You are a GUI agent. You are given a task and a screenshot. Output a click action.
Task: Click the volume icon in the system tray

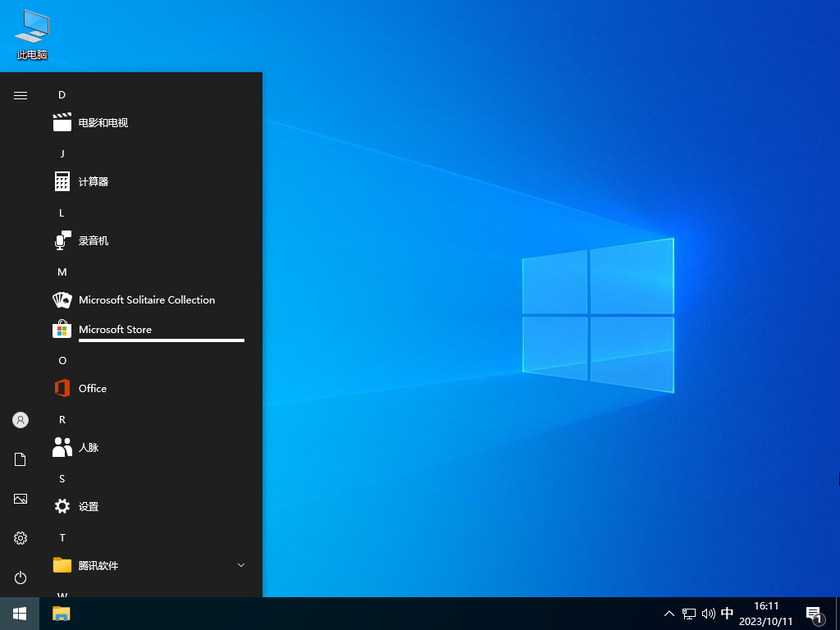[x=709, y=613]
